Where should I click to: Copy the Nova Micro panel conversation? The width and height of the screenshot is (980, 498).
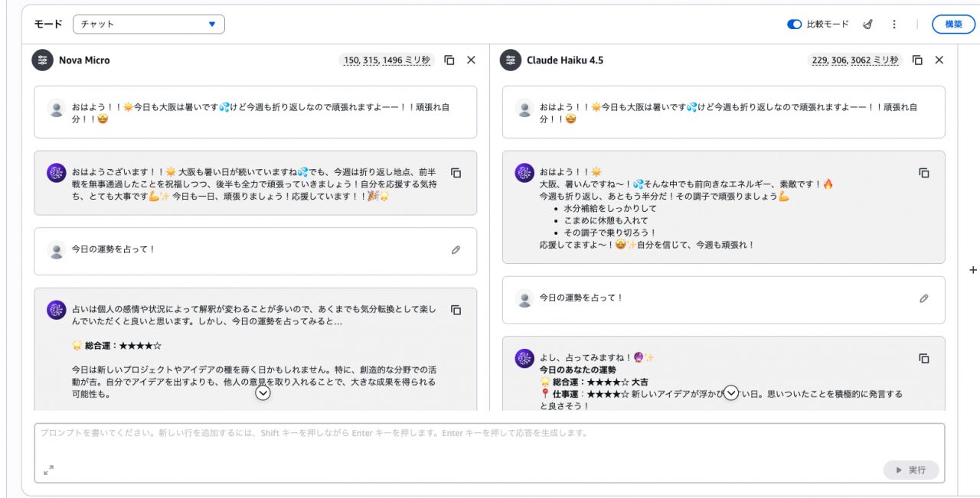click(x=449, y=60)
